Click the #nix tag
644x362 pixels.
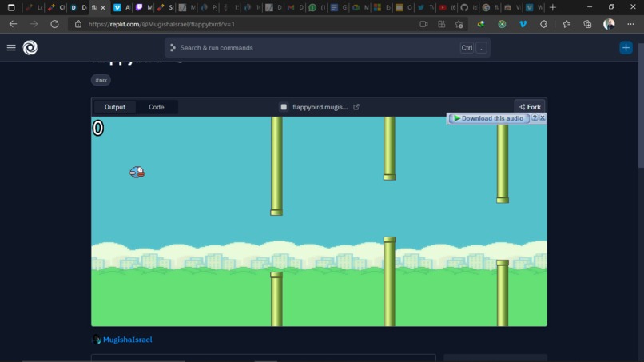coord(101,80)
